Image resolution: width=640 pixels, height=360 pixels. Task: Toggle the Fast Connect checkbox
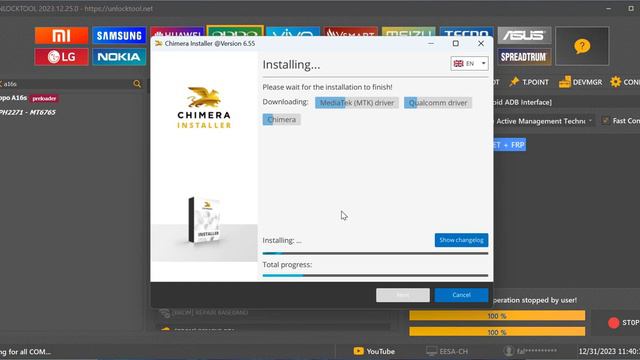click(605, 120)
